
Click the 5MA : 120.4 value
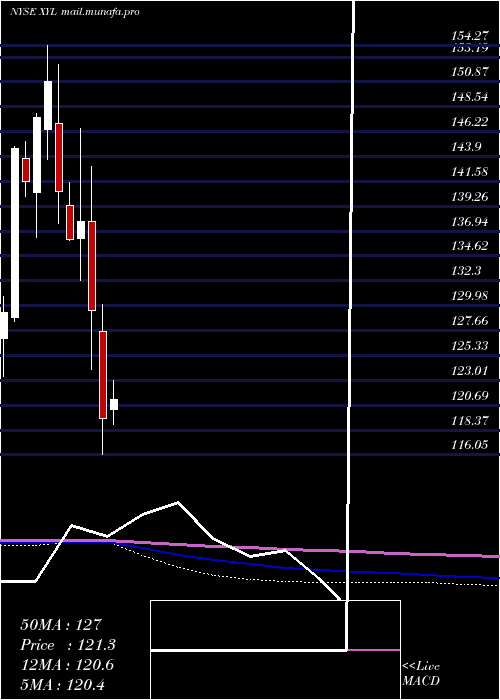click(x=62, y=684)
